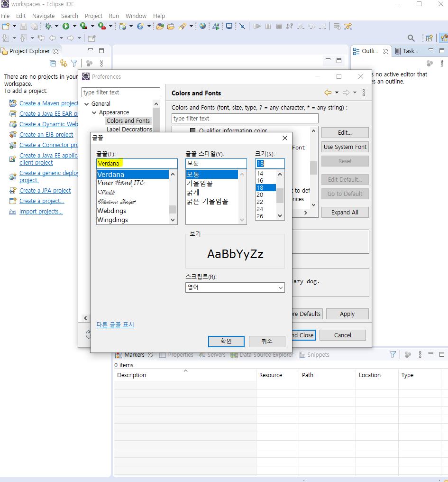Open Project Explorer view menu dots
448x482 pixels.
click(x=101, y=63)
